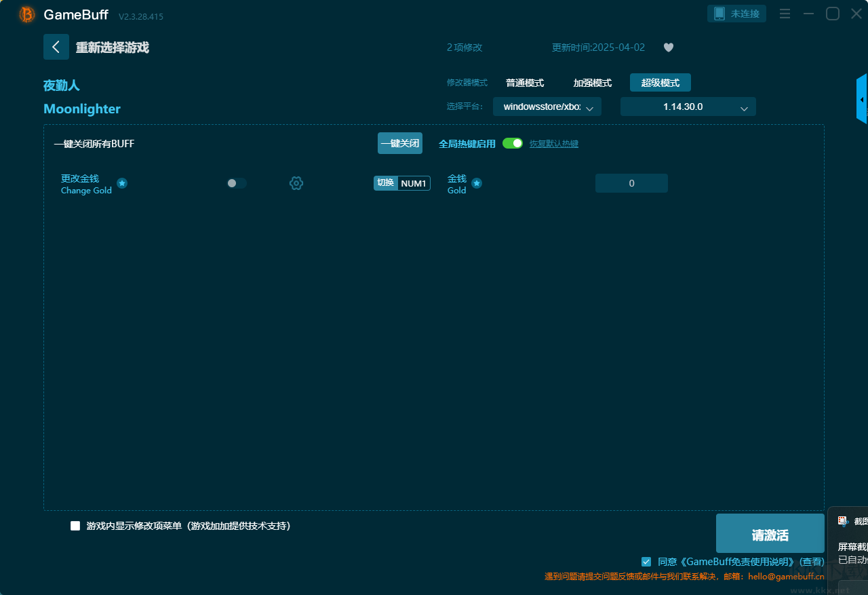
Task: Favorite the game with the heart icon
Action: point(669,47)
